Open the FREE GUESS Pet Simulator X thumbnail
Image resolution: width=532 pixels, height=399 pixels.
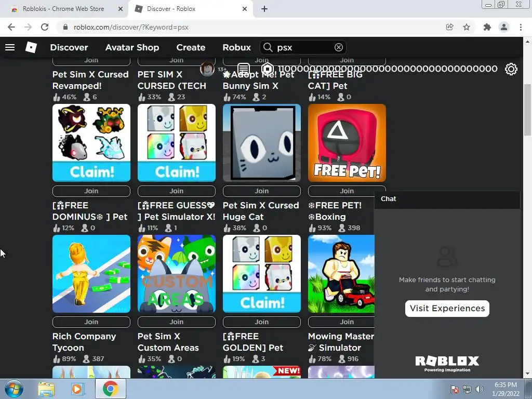177,143
